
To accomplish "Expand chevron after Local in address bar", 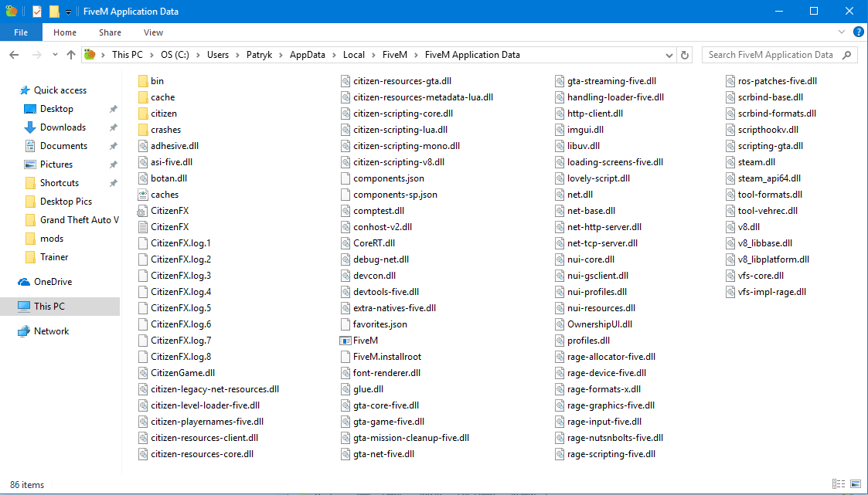I will pyautogui.click(x=373, y=55).
